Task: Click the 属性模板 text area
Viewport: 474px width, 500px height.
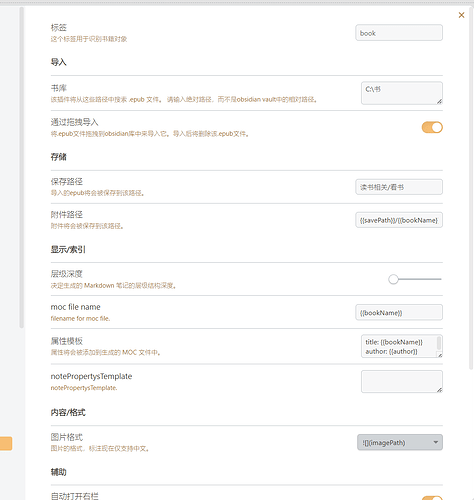Action: point(402,346)
